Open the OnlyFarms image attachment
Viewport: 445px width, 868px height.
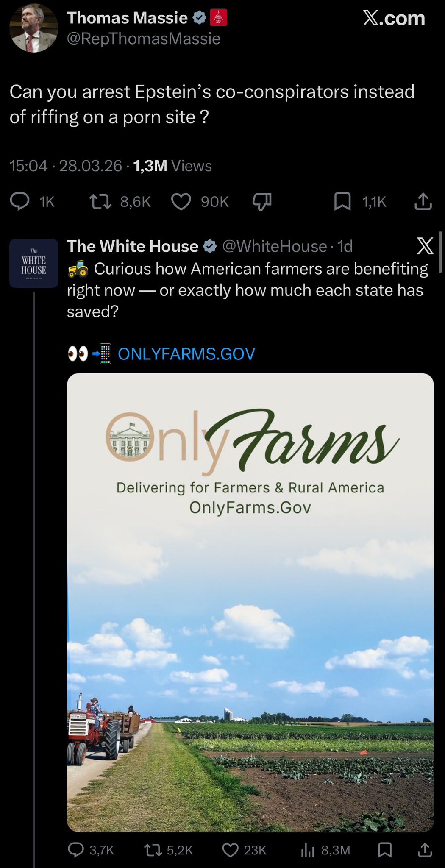[250, 602]
